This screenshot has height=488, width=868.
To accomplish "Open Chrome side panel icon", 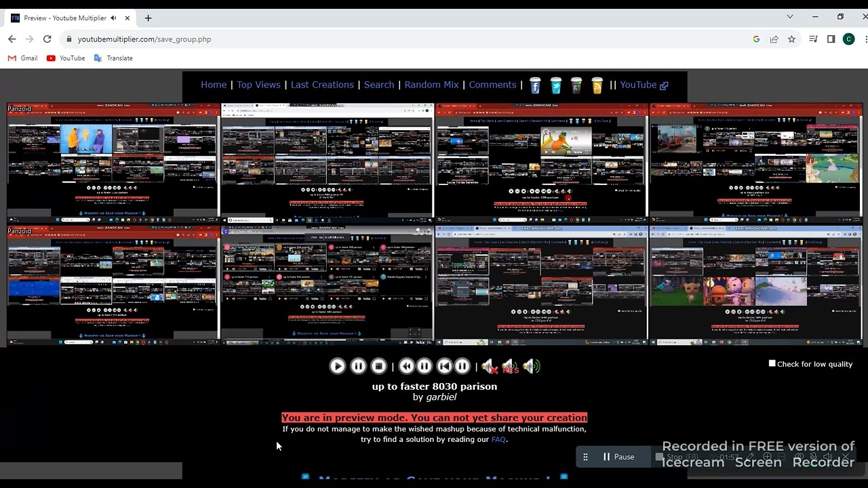I will [x=831, y=39].
